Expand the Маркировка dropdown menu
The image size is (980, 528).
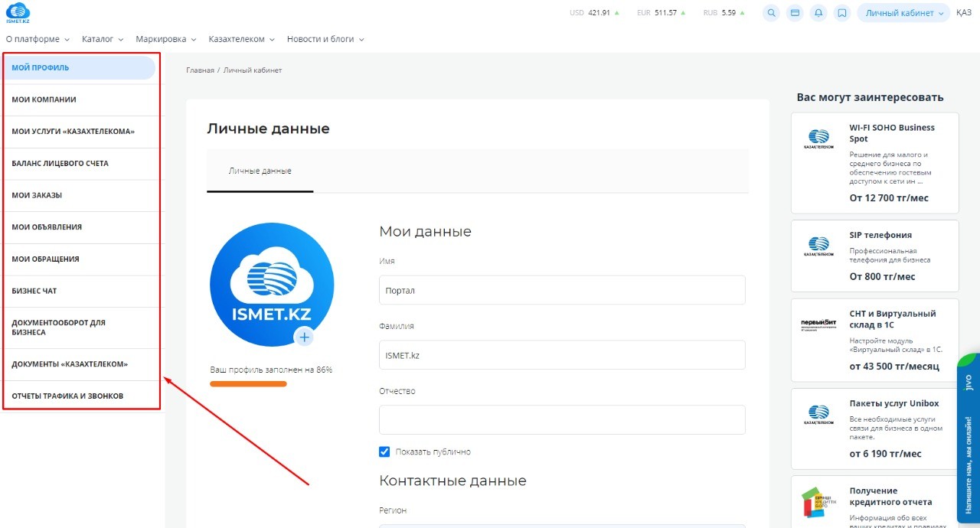[165, 39]
